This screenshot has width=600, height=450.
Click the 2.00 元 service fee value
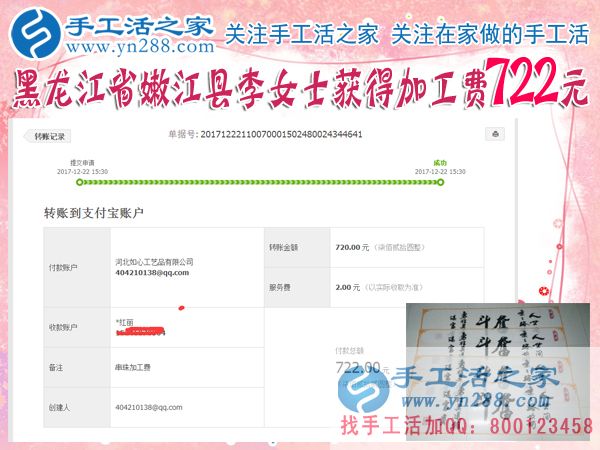click(x=347, y=287)
